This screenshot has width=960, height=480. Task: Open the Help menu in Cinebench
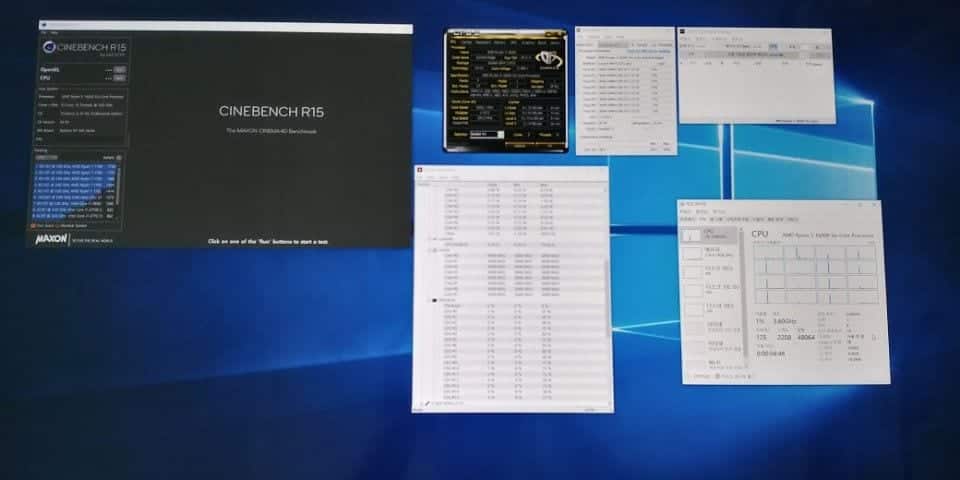click(x=54, y=32)
